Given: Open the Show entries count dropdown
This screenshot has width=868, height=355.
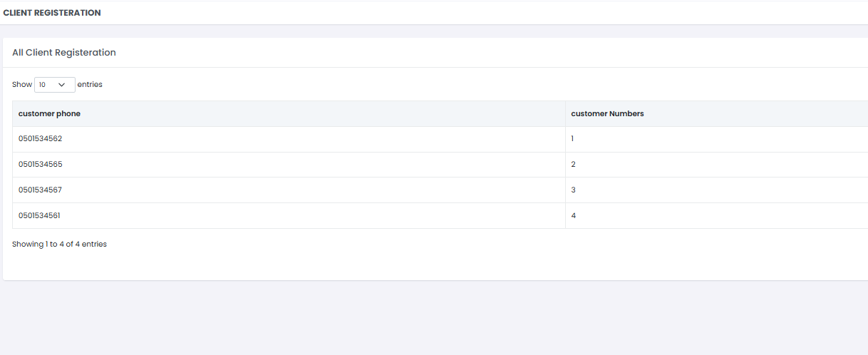Looking at the screenshot, I should [54, 85].
